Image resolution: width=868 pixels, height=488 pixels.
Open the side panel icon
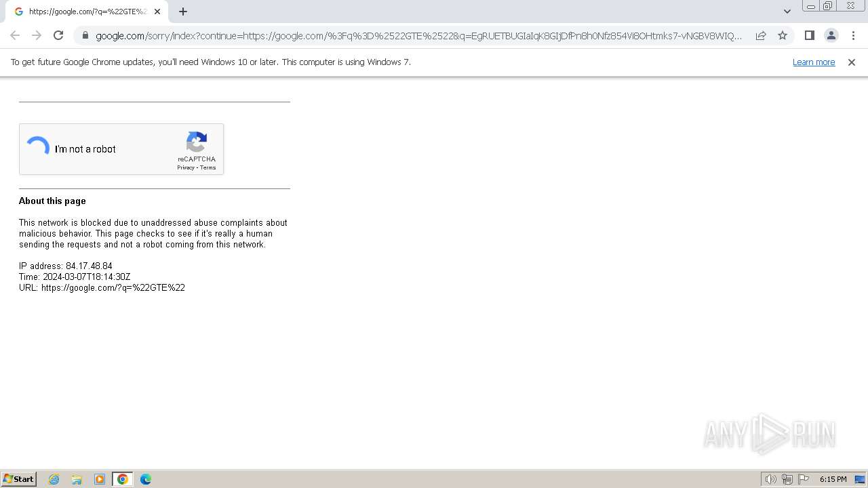pos(809,35)
